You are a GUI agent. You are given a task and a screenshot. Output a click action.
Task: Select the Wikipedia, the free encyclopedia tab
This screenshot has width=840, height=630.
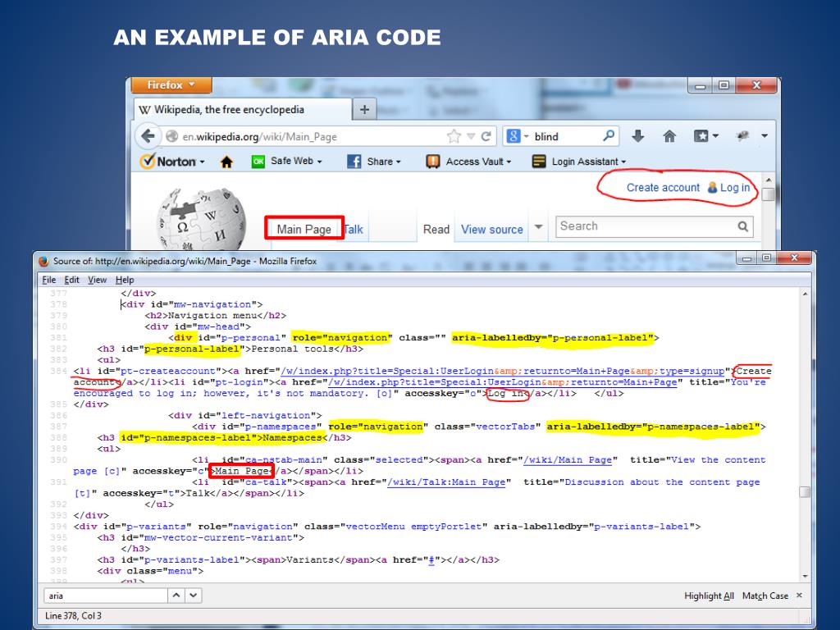tap(242, 109)
